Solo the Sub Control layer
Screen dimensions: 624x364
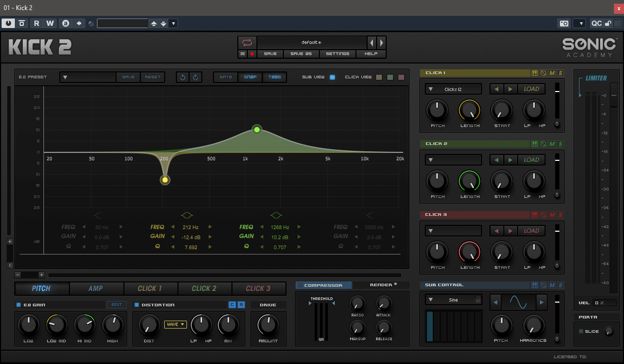click(x=560, y=285)
